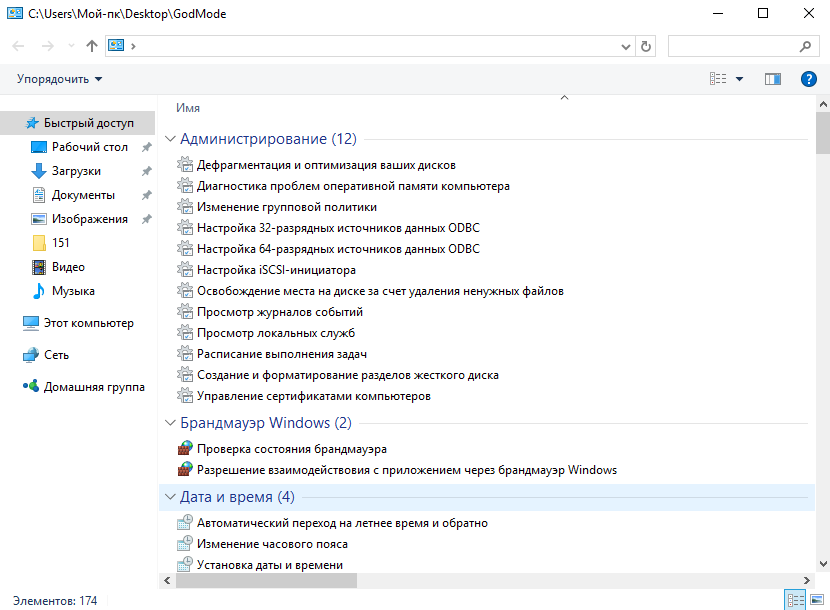Viewport: 830px width, 610px height.
Task: Click the address bar field
Action: coord(369,46)
